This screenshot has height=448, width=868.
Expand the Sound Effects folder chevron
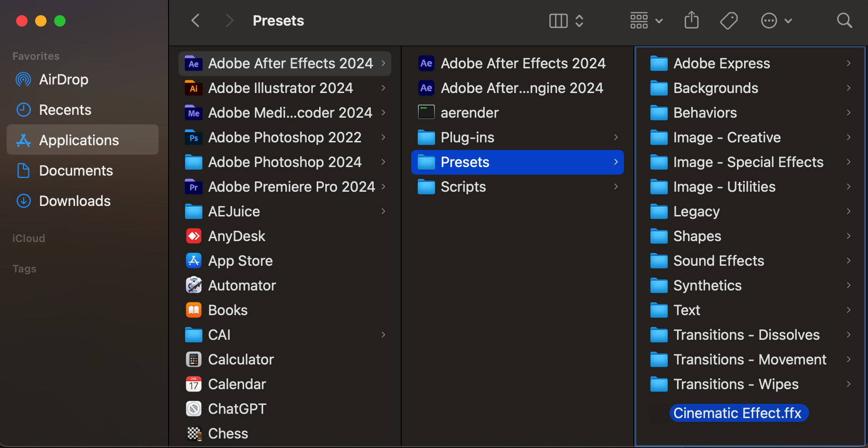coord(849,261)
